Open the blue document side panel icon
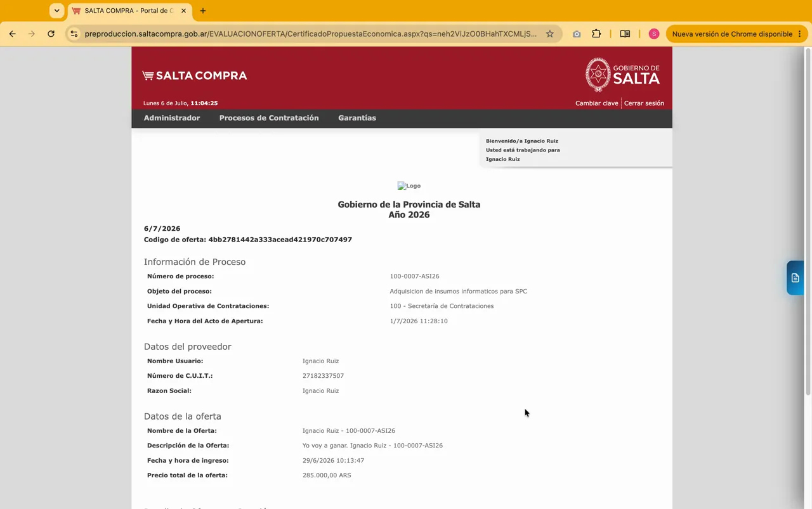The width and height of the screenshot is (812, 509). click(x=795, y=278)
